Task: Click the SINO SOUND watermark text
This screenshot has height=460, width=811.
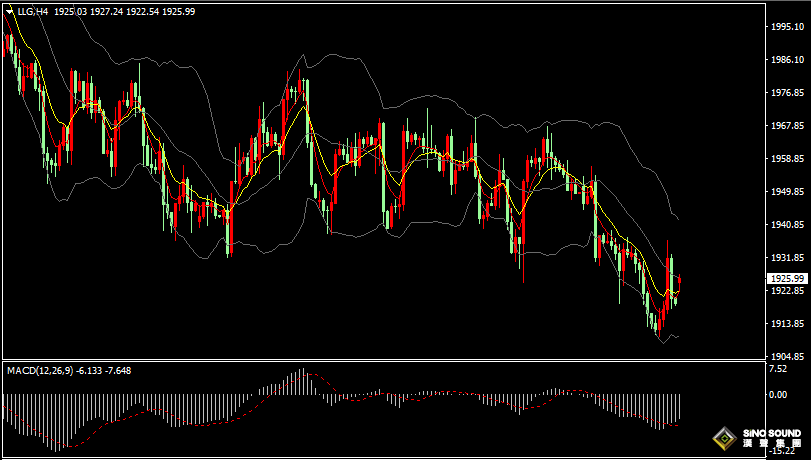Action: [771, 433]
